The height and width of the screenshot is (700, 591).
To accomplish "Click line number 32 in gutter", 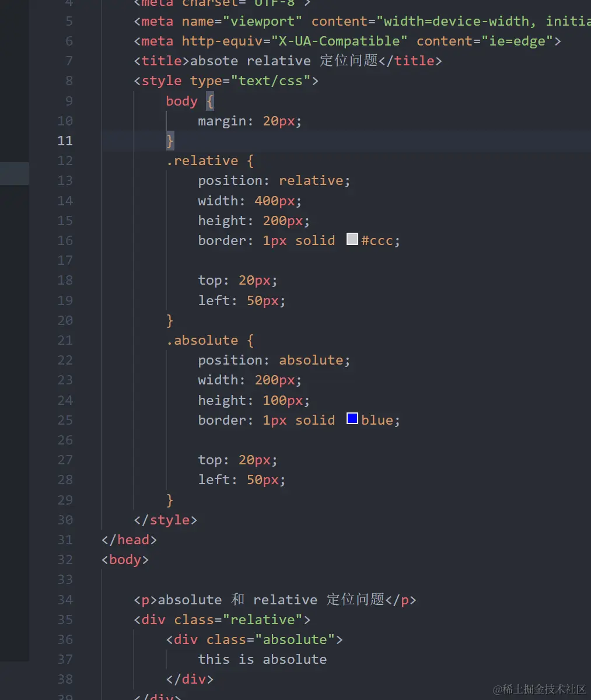I will click(x=65, y=559).
